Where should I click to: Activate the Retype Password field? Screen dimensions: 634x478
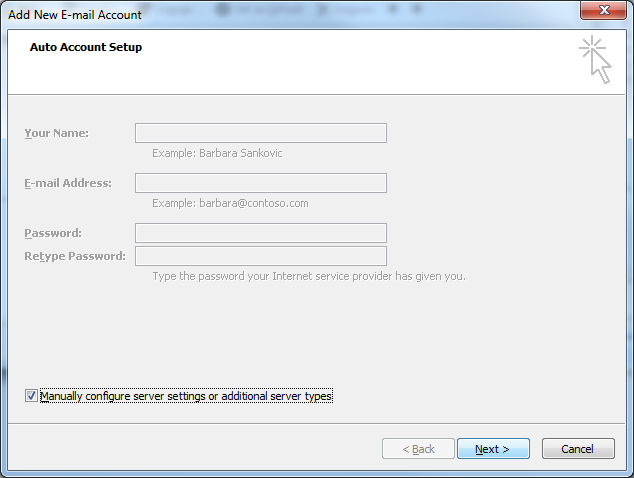(x=261, y=256)
